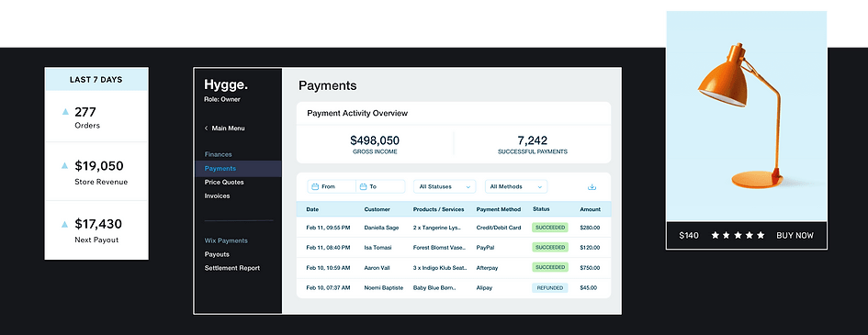Click the 7,242 successful payments figure

click(x=532, y=140)
